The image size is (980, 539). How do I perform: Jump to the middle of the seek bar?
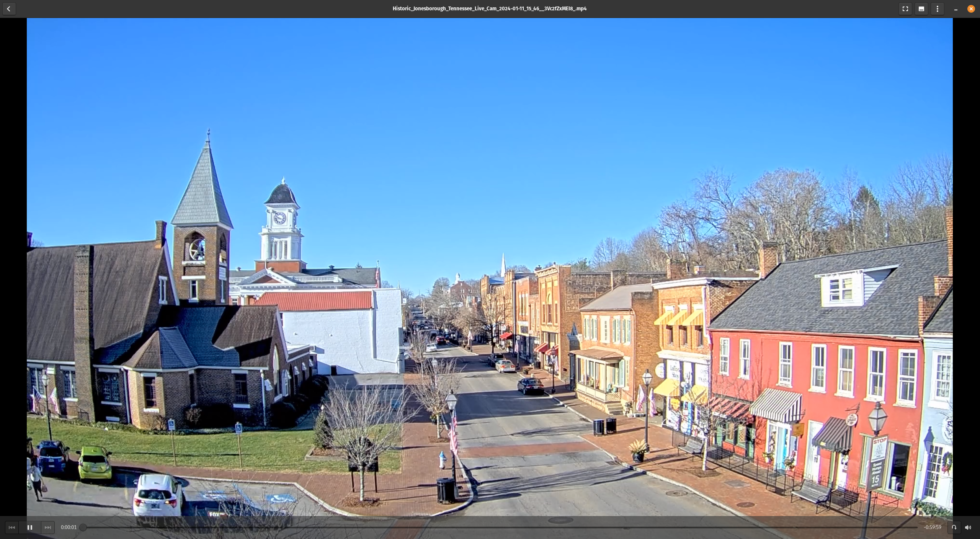(x=500, y=527)
